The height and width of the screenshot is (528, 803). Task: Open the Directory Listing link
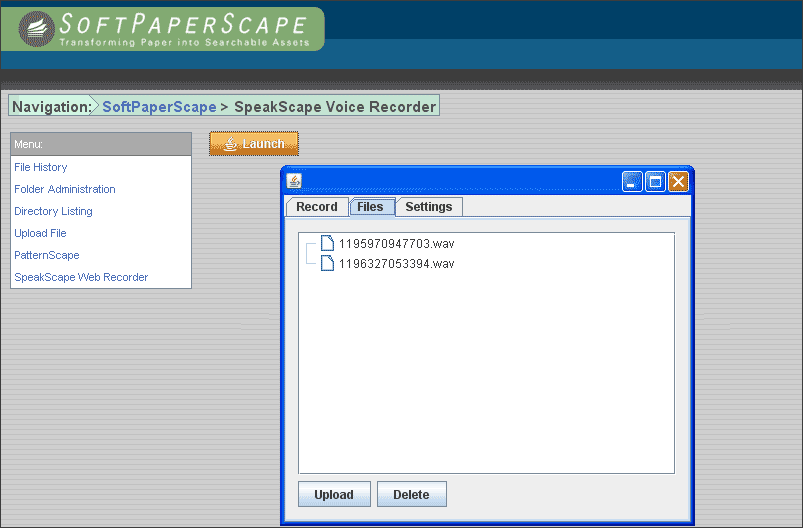pos(53,211)
